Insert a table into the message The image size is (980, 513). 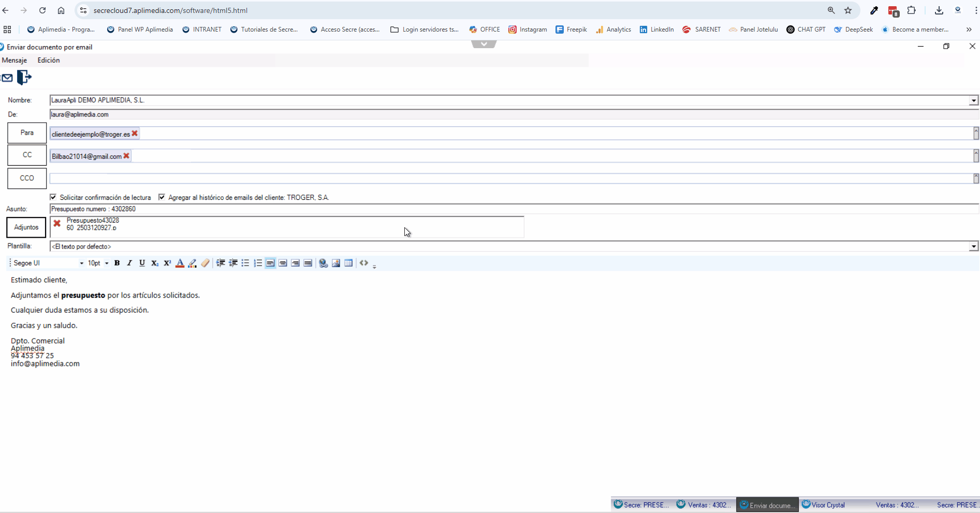tap(348, 263)
